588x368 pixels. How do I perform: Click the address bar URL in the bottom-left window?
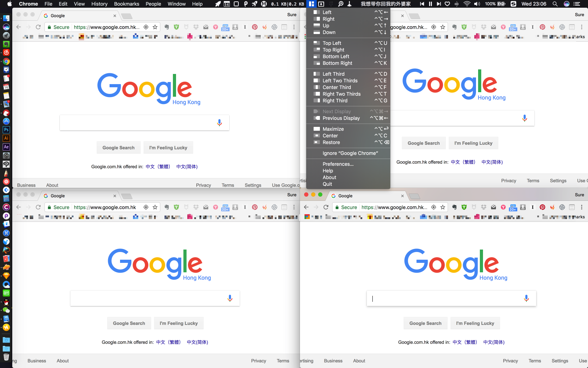coord(105,207)
